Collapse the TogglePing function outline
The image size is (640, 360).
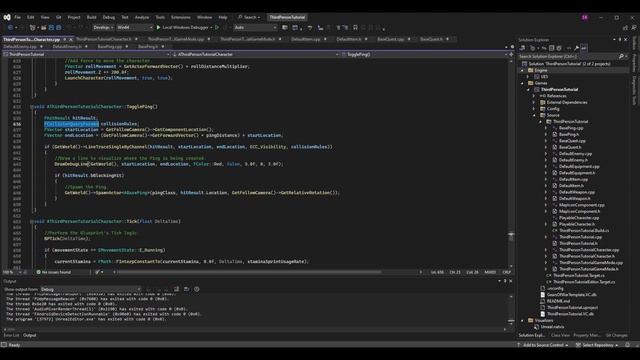coord(31,107)
